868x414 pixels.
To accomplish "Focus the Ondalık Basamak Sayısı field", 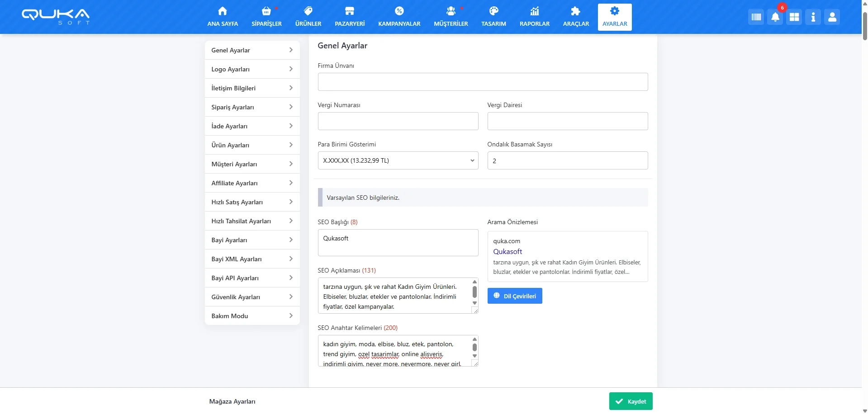I will coord(567,160).
